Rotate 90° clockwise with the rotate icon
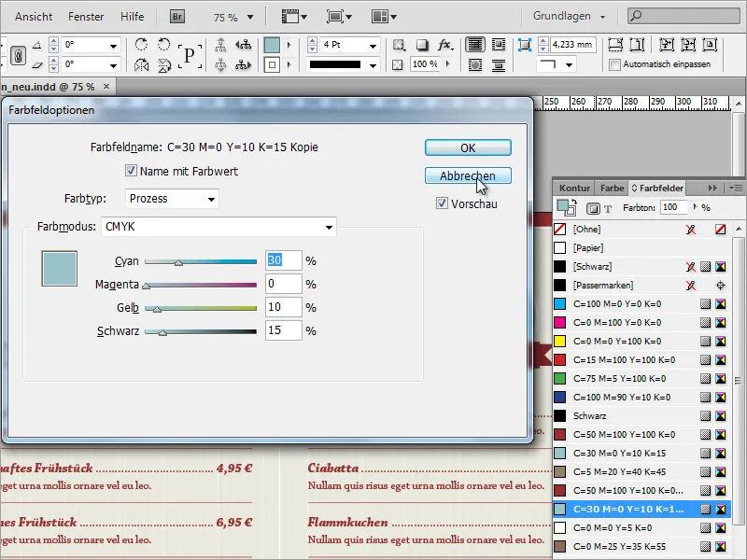Image resolution: width=747 pixels, height=560 pixels. tap(141, 44)
